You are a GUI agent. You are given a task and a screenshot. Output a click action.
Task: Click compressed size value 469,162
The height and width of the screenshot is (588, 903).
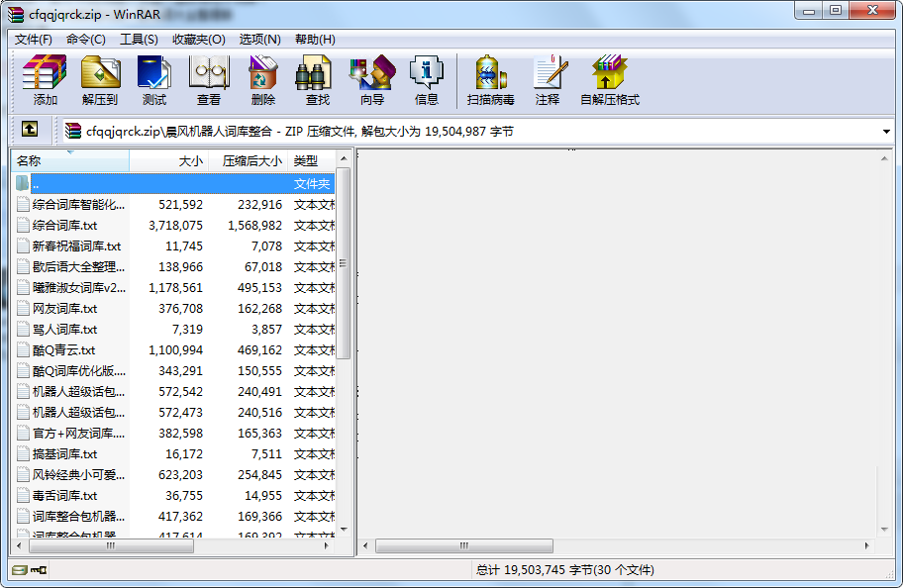pyautogui.click(x=259, y=349)
